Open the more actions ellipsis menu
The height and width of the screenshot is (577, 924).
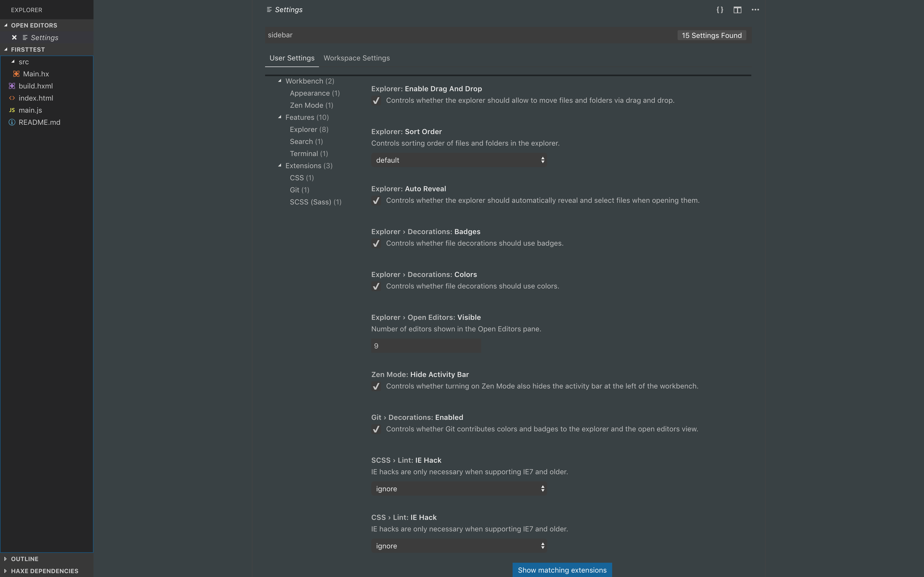coord(755,10)
